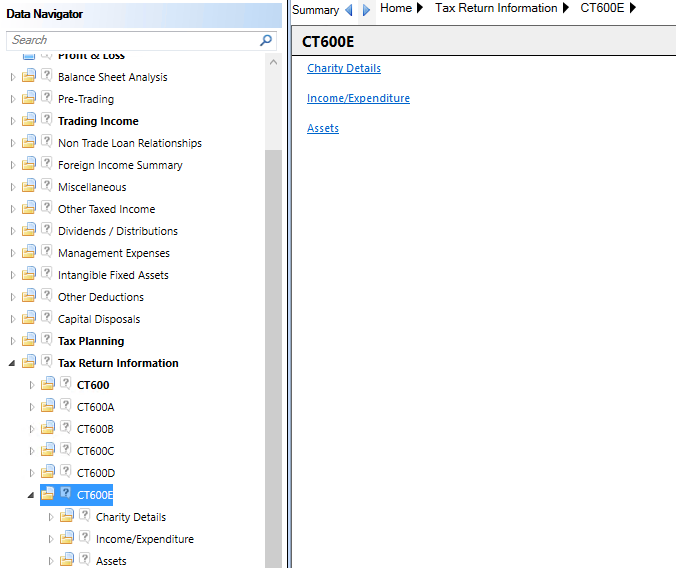676x568 pixels.
Task: Click the folder icon beside Other Deductions
Action: coord(29,296)
